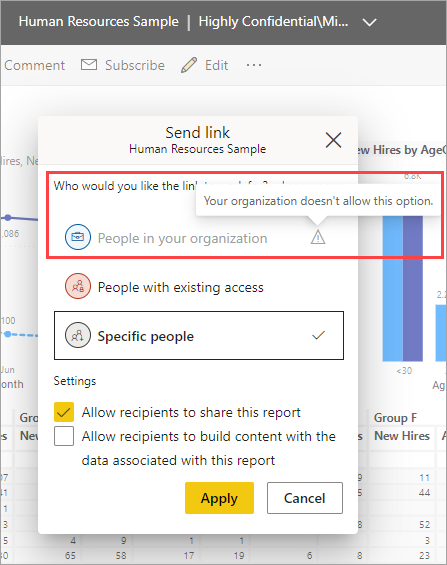
Task: Click the <30 axis label
Action: tap(404, 371)
